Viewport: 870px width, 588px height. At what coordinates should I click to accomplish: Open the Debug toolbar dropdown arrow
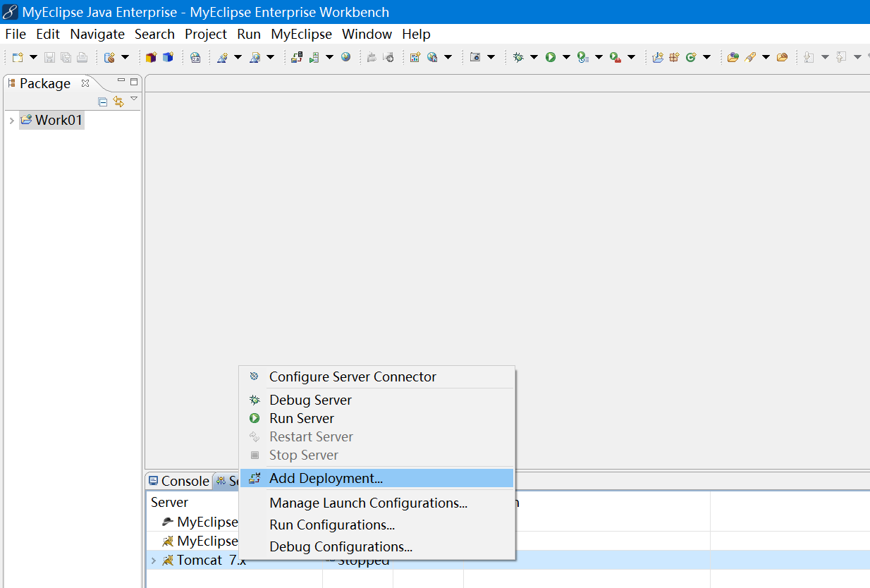(534, 57)
